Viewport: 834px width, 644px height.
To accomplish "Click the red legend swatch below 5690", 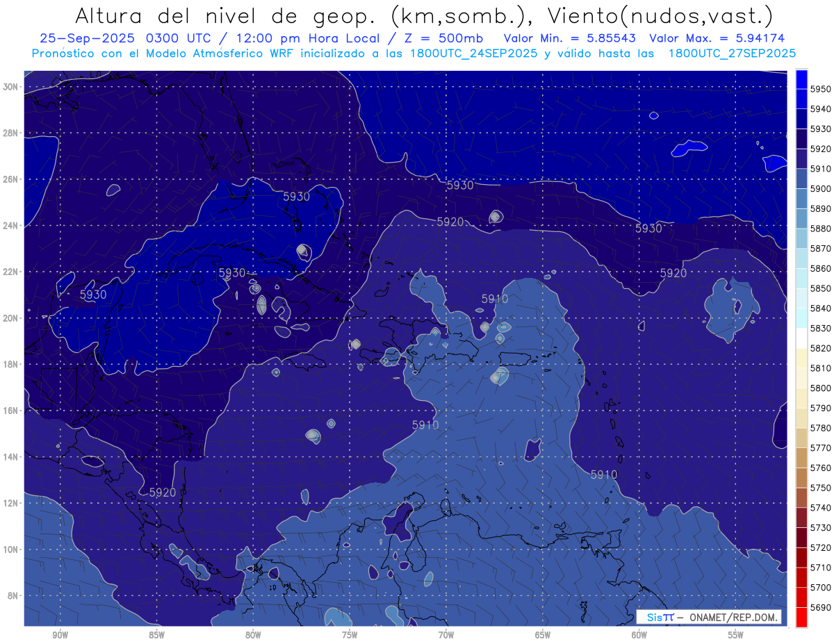I will [x=801, y=617].
